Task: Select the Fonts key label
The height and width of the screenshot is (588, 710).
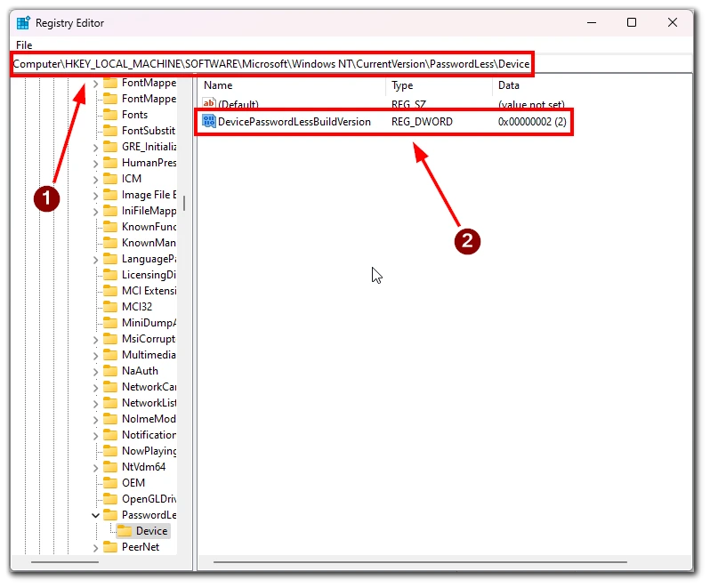Action: pos(134,115)
